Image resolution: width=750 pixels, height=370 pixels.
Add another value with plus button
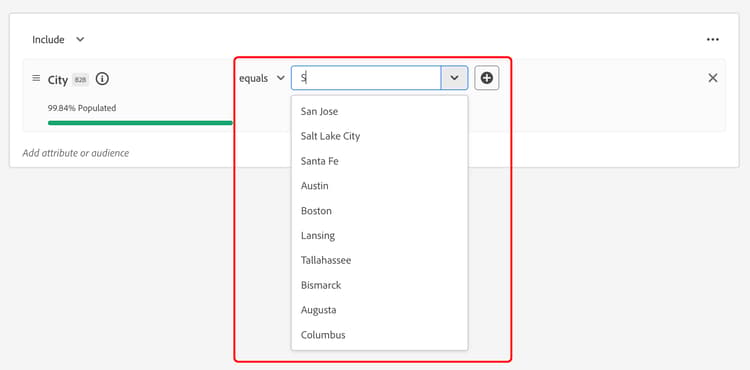click(x=486, y=78)
